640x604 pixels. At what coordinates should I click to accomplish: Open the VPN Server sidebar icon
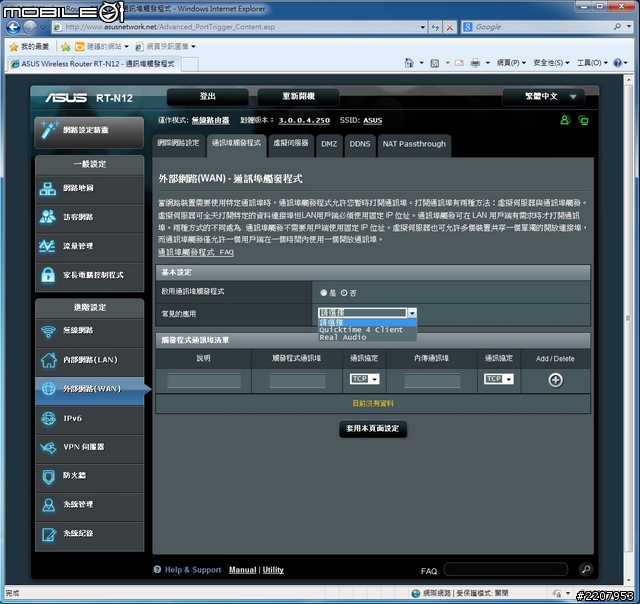pyautogui.click(x=49, y=447)
